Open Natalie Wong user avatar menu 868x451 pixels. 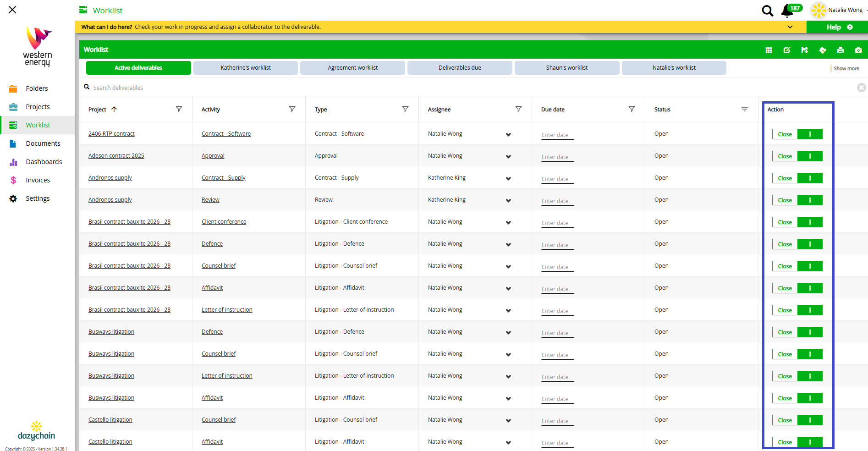[x=819, y=10]
